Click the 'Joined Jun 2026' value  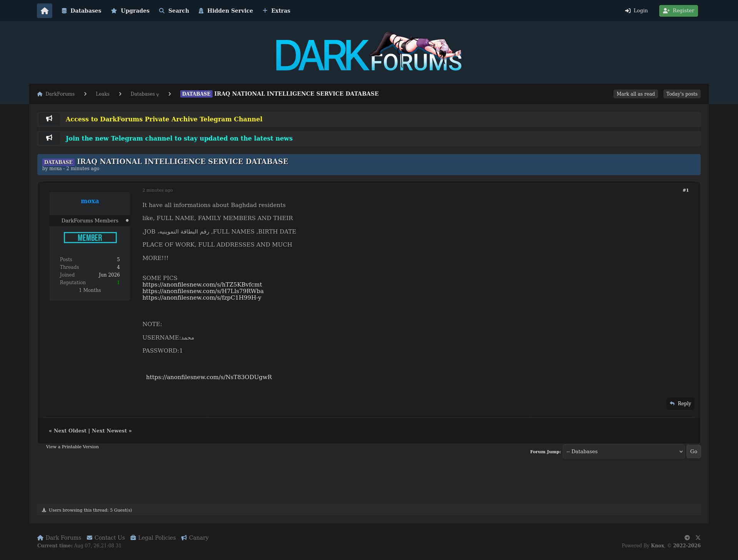tap(109, 275)
